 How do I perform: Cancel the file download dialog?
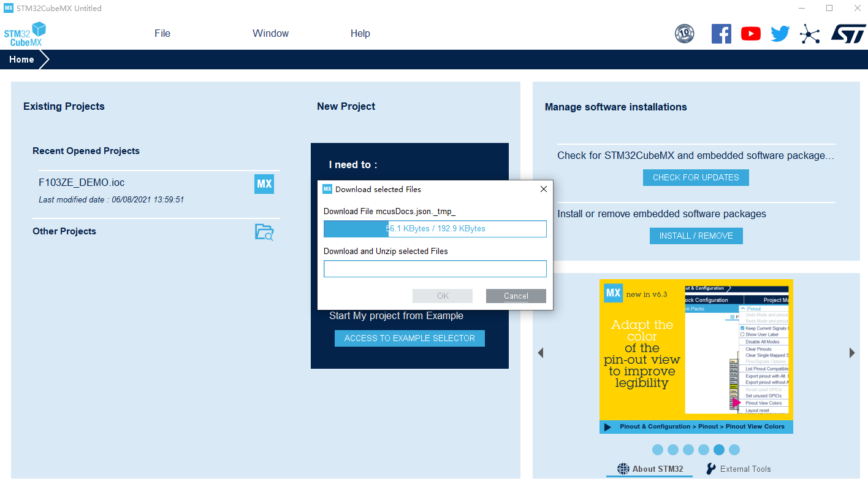pos(516,296)
